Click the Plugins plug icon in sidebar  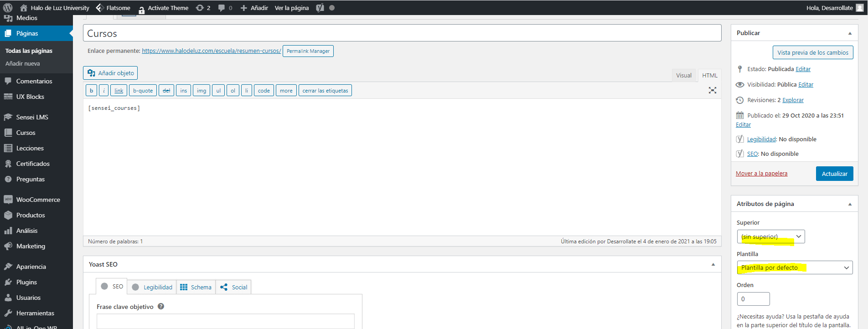coord(8,282)
